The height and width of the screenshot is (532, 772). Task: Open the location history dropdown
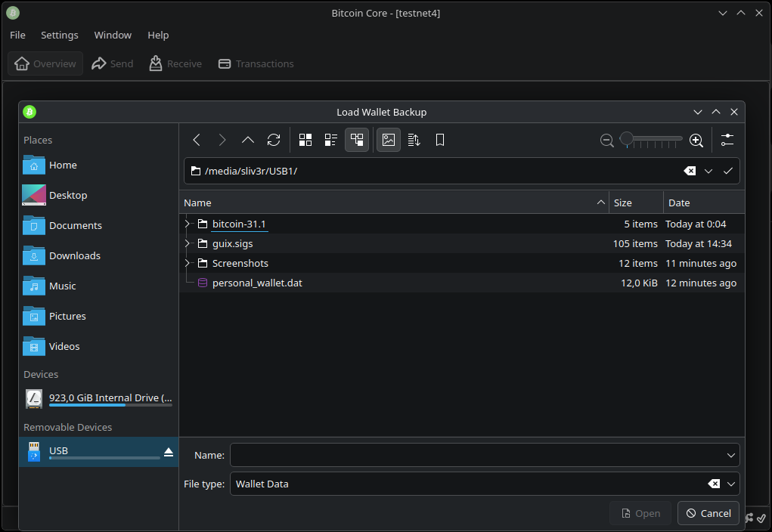708,171
